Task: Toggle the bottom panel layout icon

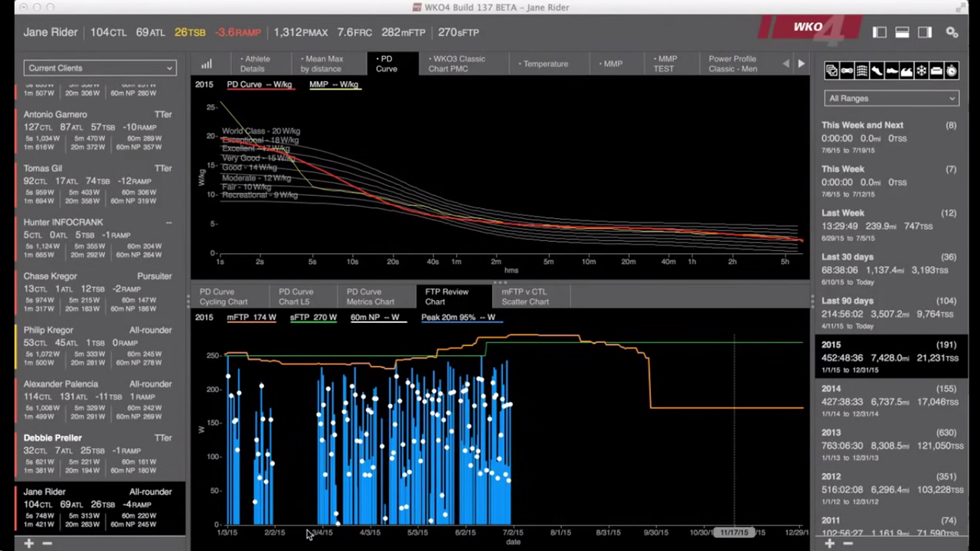Action: (902, 32)
